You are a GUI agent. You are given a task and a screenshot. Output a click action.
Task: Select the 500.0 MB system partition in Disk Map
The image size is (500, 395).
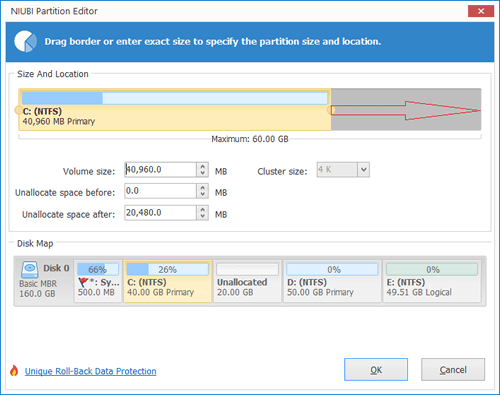tap(98, 281)
